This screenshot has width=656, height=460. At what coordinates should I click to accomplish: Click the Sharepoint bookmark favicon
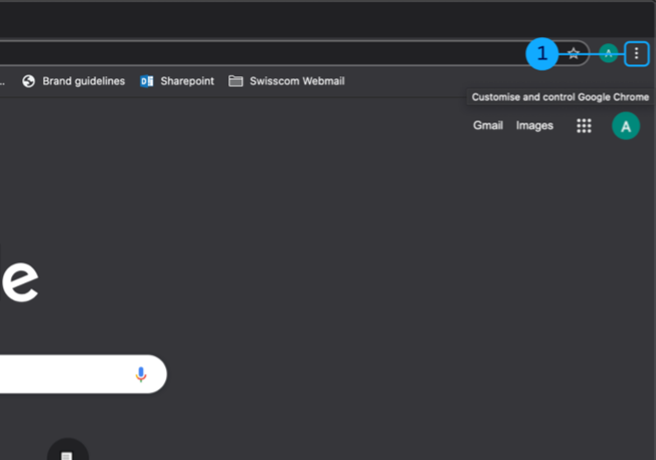(x=147, y=81)
